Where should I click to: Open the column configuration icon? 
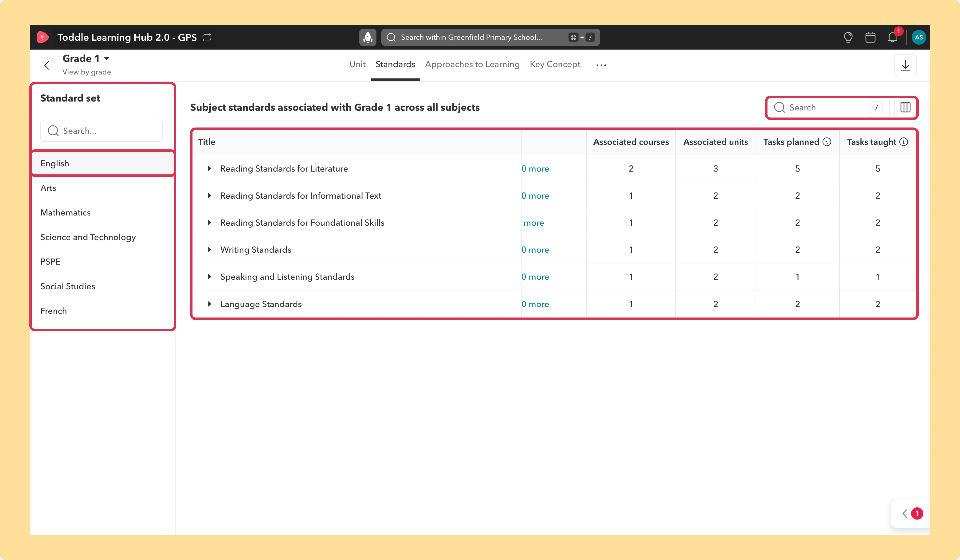pos(905,107)
